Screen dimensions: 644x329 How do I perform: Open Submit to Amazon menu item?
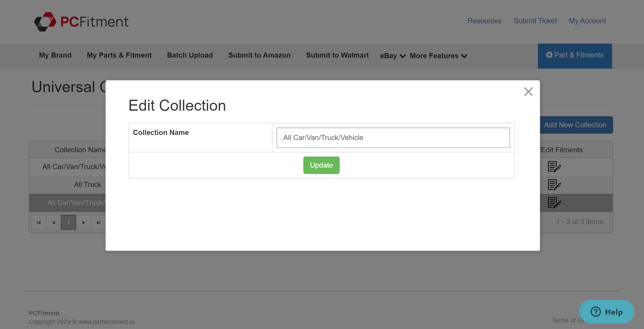point(259,55)
